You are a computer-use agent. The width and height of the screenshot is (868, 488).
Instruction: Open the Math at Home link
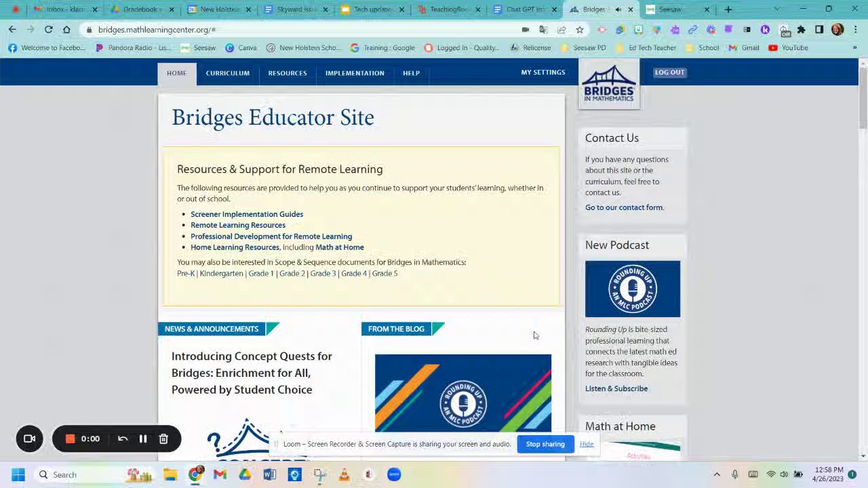(x=340, y=247)
